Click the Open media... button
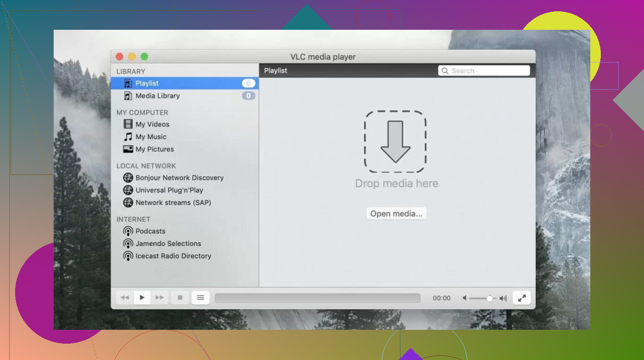Viewport: 644px width, 360px height. click(396, 214)
